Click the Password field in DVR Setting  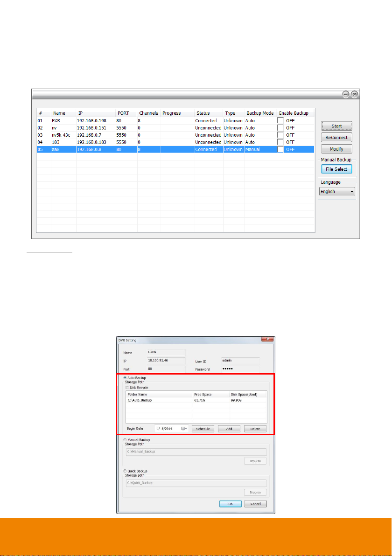(240, 369)
